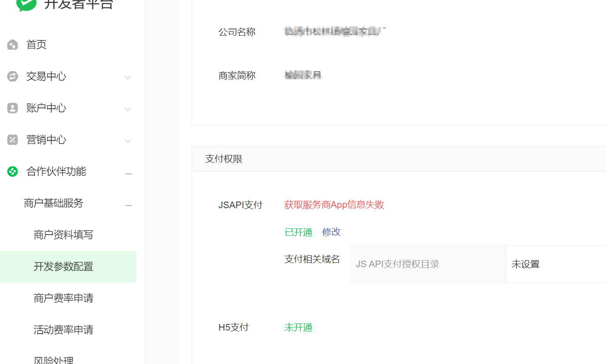Click the 公司名称 label
The image size is (606, 364).
pos(237,32)
